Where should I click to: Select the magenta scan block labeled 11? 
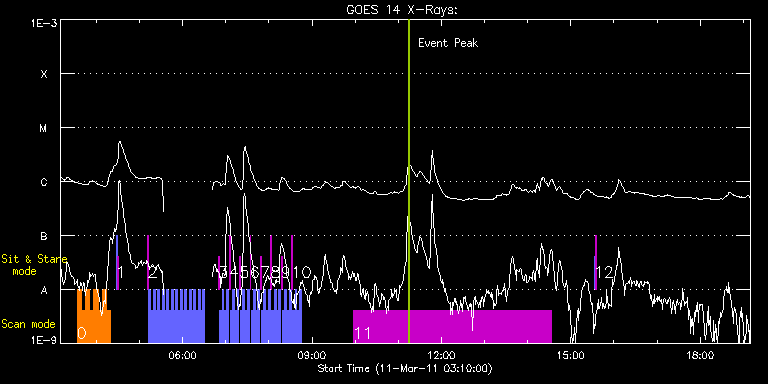(x=453, y=326)
